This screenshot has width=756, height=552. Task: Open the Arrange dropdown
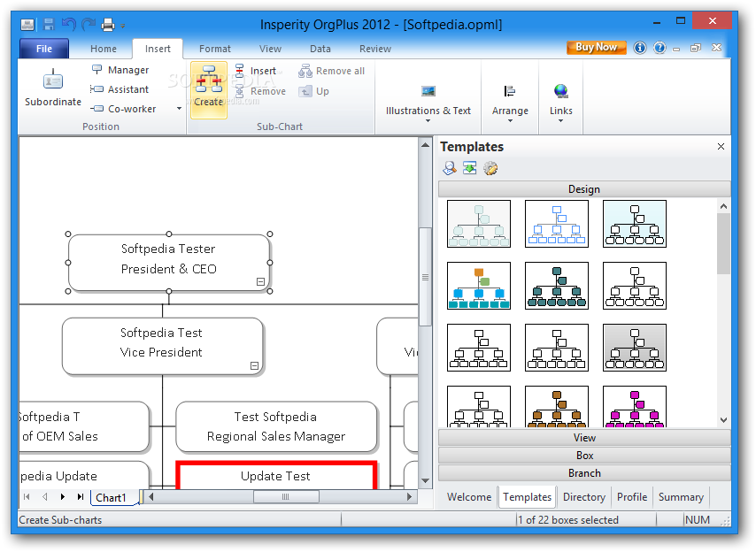(x=510, y=103)
